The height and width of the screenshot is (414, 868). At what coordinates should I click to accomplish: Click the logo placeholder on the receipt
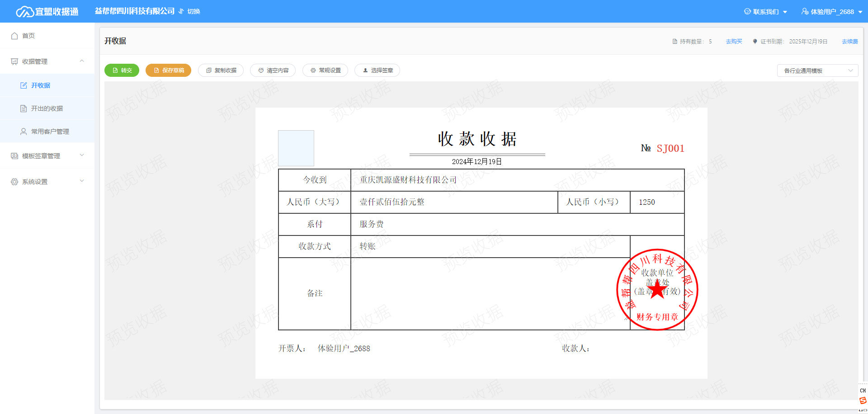(x=296, y=148)
